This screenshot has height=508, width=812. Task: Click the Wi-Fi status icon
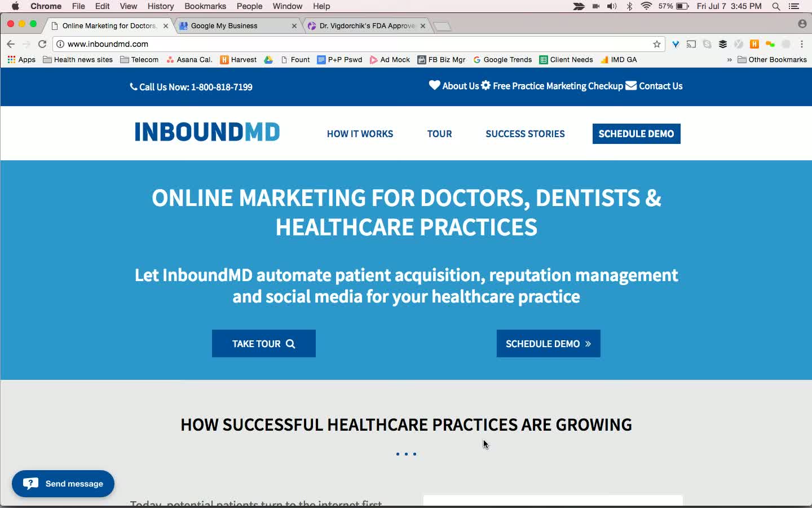coord(646,6)
